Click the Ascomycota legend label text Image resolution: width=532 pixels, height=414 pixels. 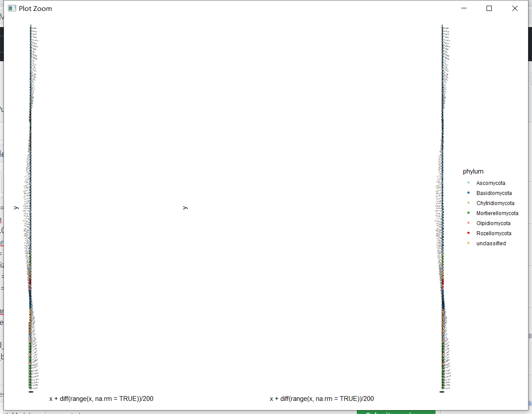coord(491,183)
